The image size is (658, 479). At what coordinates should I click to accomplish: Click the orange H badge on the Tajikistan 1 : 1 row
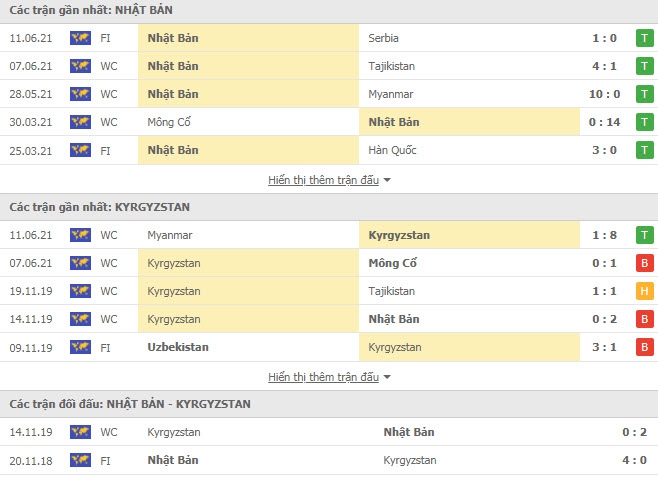(x=645, y=291)
